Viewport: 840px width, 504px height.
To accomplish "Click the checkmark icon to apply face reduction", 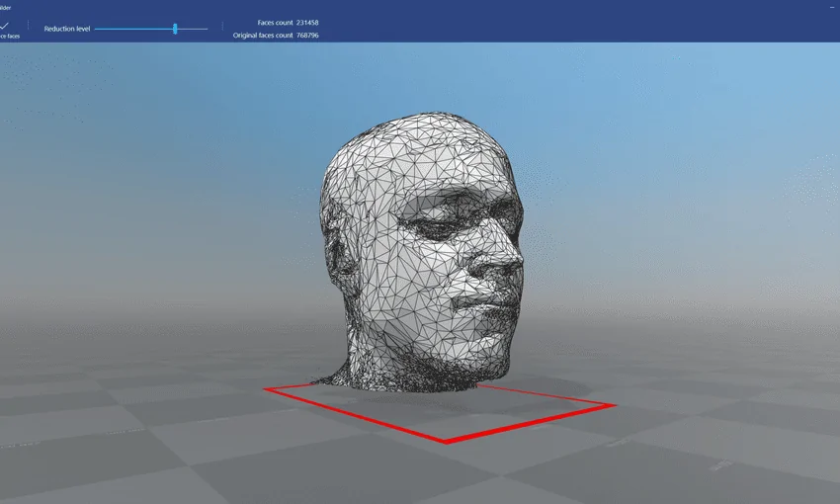I will click(x=5, y=26).
